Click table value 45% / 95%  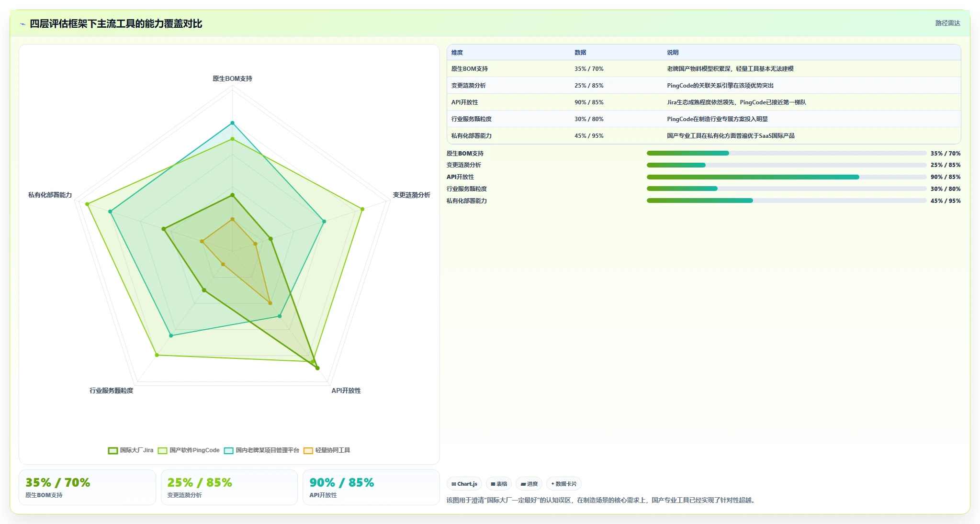pos(589,136)
